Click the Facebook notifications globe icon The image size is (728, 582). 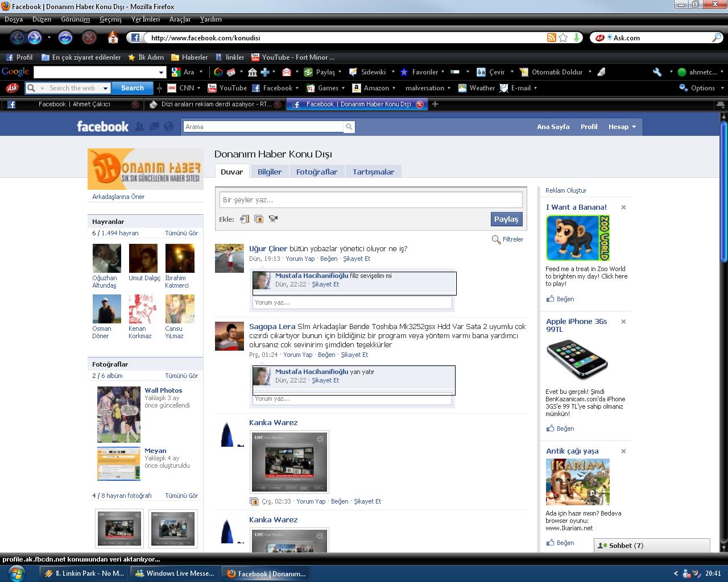[168, 127]
